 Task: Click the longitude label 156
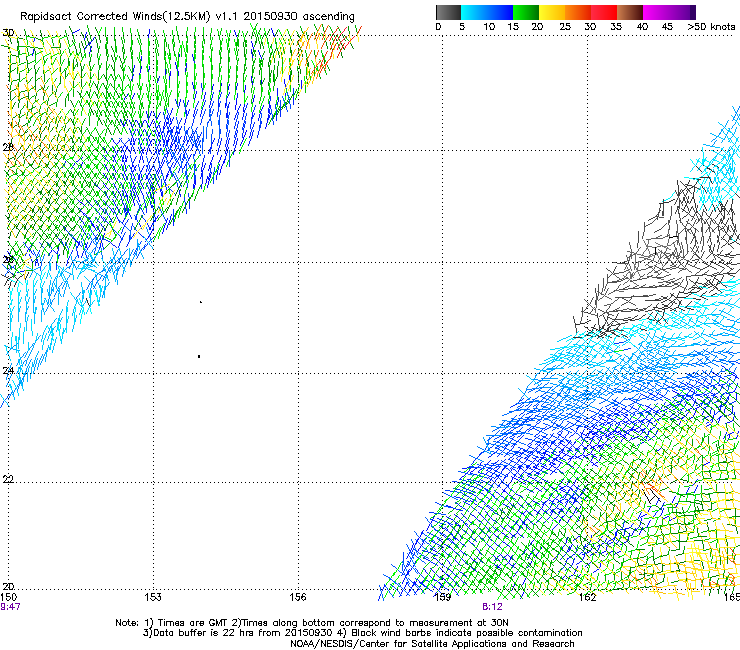(298, 597)
